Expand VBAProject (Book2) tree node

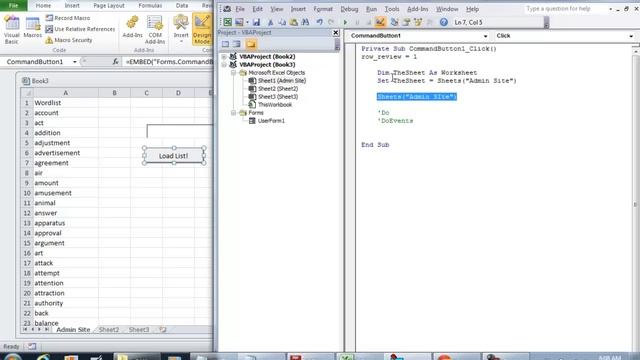224,56
